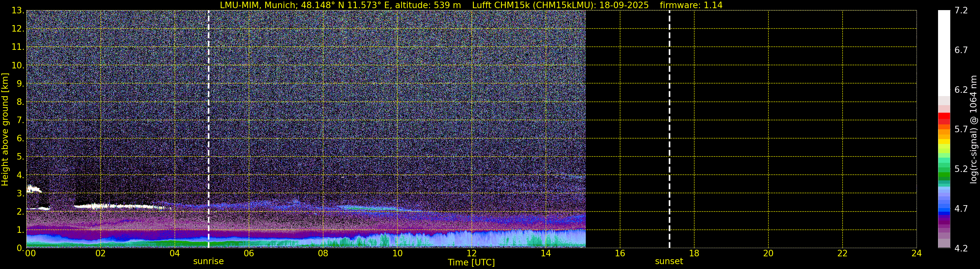The image size is (980, 269).
Task: Click the time axis tick '22'
Action: point(842,254)
